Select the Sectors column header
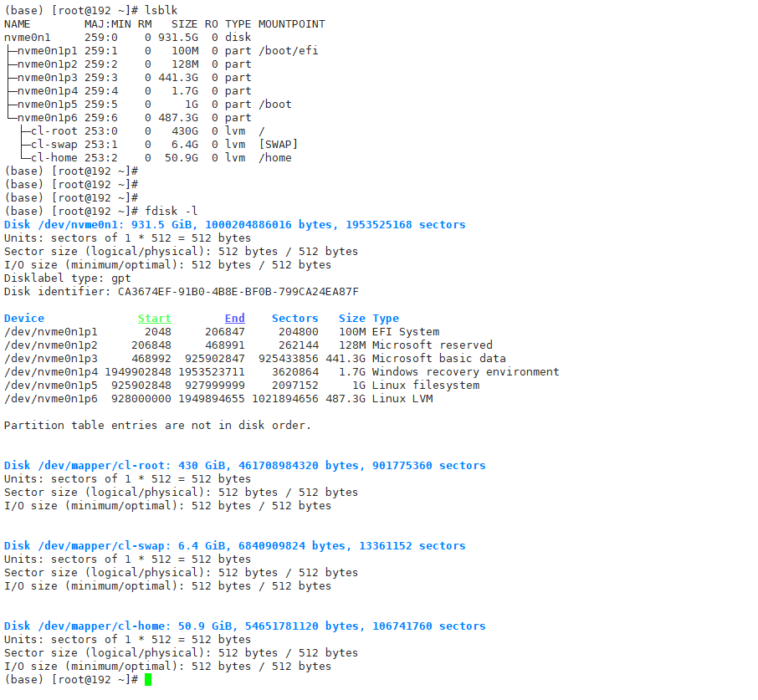This screenshot has height=700, width=758. [x=294, y=319]
